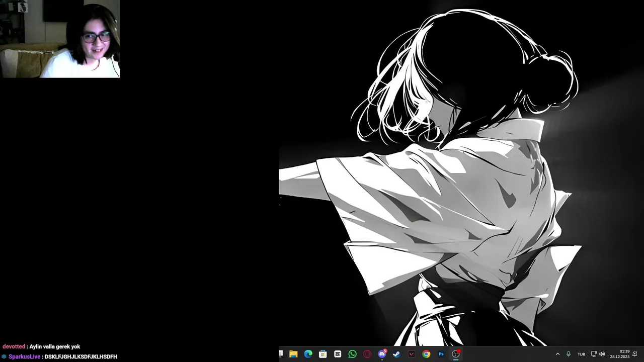
Task: Open the notification center bell icon
Action: (x=635, y=354)
